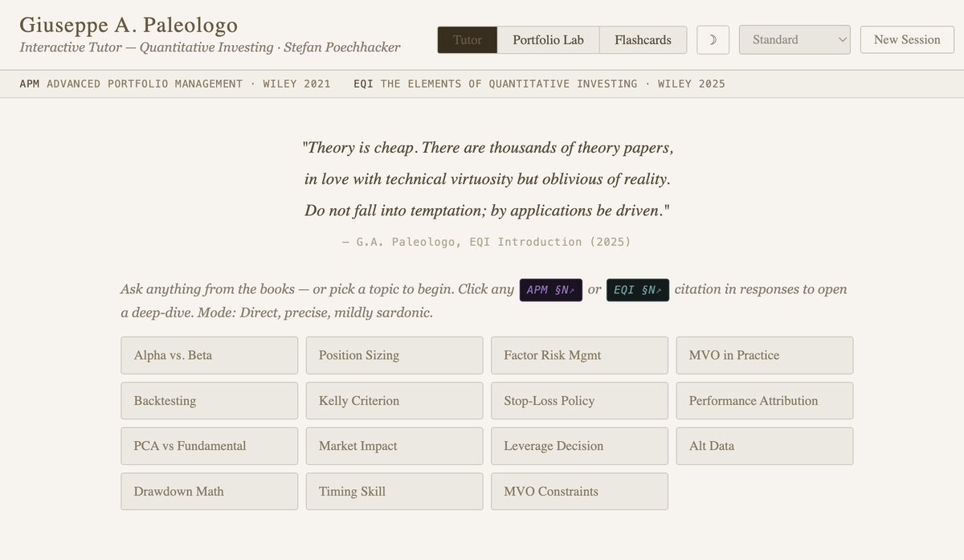Select the Kelly Criterion topic
Viewport: 964px width, 560px height.
pos(394,401)
